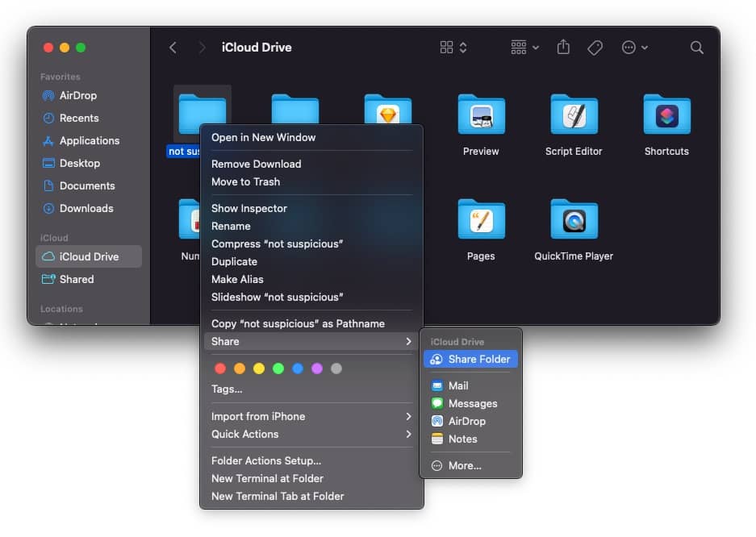Screen dimensions: 756x537
Task: Choose Show Inspector
Action: tap(311, 209)
